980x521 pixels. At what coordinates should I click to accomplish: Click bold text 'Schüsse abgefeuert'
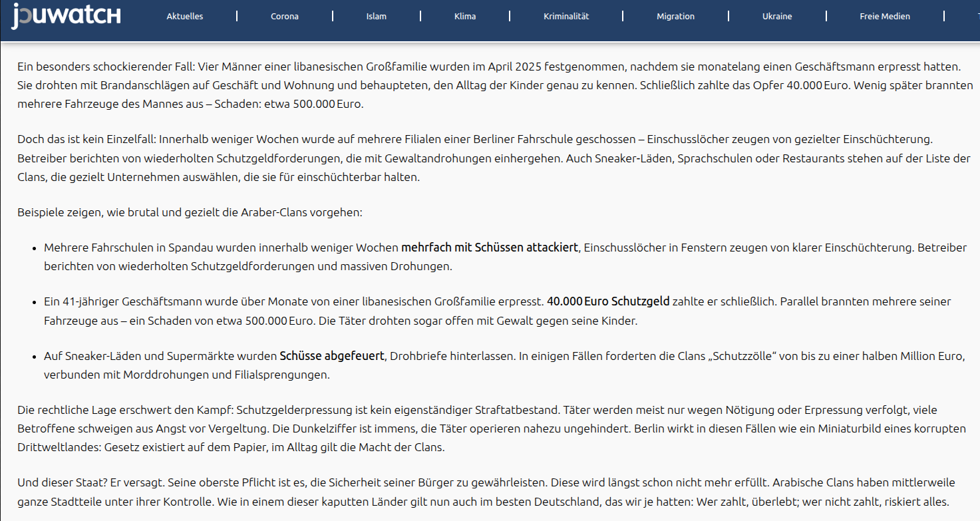click(331, 356)
